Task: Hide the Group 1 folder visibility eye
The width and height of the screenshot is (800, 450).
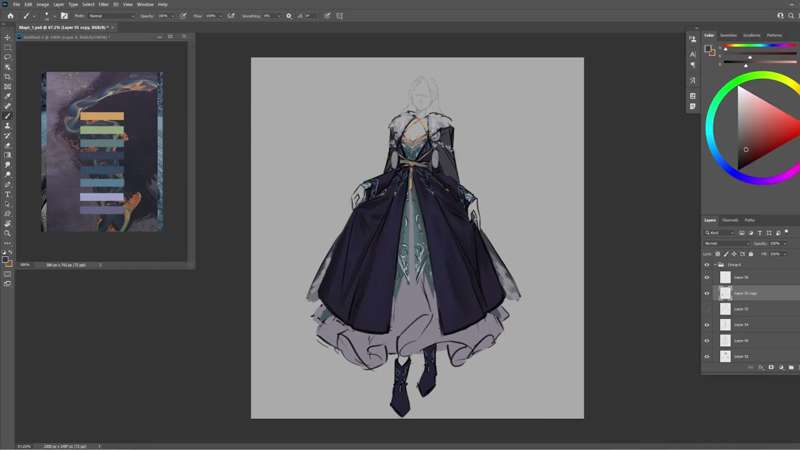Action: (707, 265)
